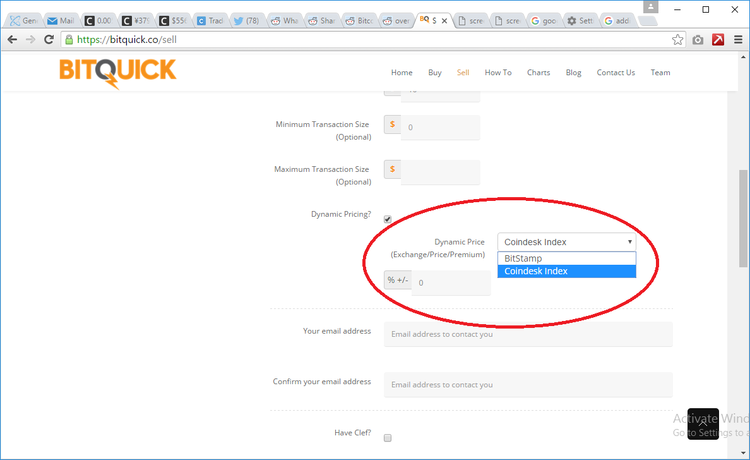Open the How To navigation link

click(x=498, y=73)
